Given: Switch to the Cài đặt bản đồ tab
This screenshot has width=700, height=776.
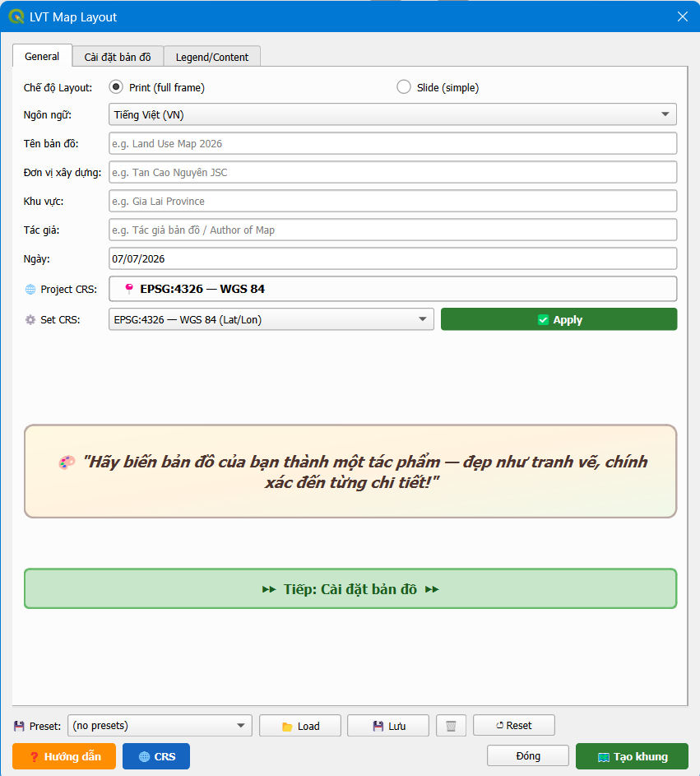Looking at the screenshot, I should point(118,57).
